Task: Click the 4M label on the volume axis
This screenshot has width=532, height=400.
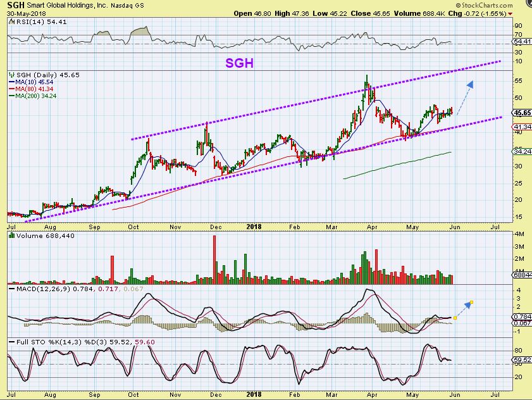Action: coord(519,234)
